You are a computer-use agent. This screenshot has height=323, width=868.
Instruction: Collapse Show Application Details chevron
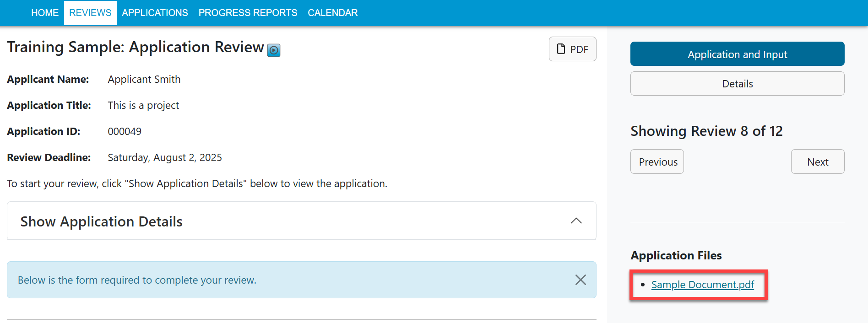[576, 221]
